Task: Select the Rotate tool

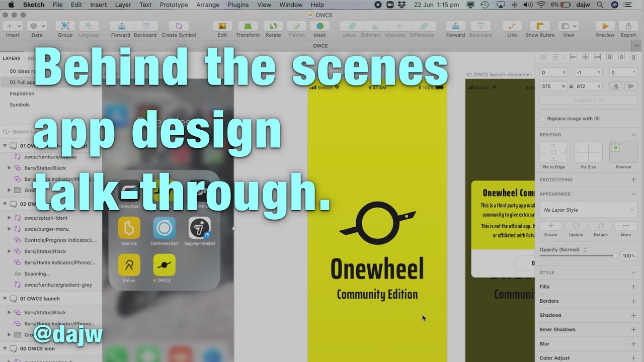Action: click(273, 26)
